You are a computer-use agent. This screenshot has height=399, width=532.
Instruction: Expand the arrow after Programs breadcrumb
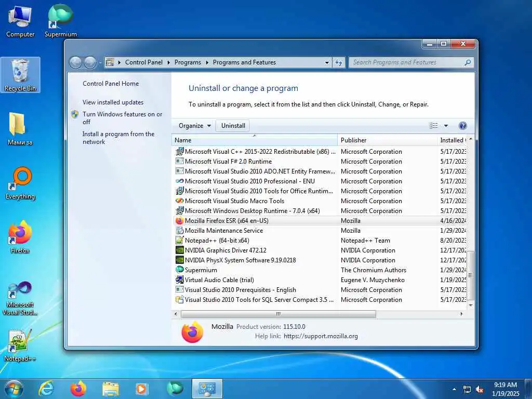(207, 62)
